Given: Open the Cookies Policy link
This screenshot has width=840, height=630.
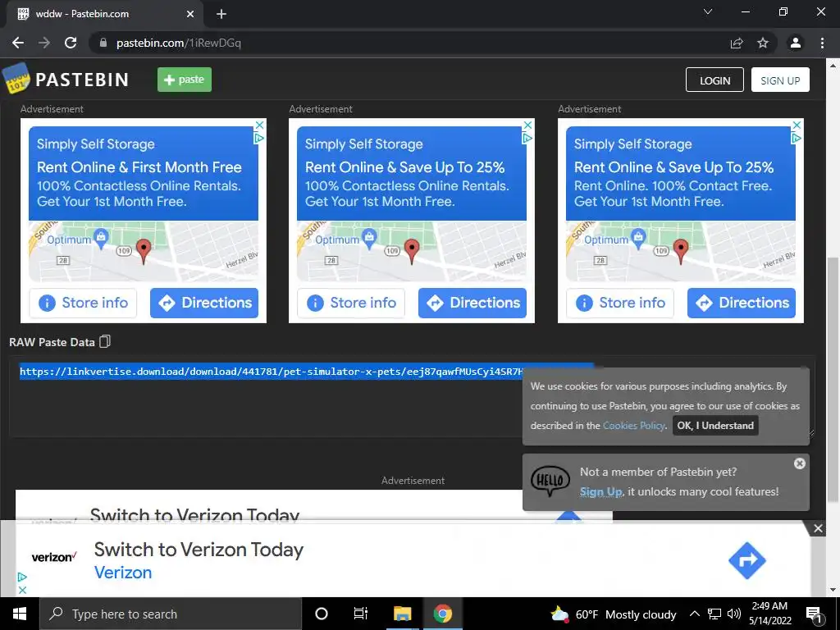Looking at the screenshot, I should pos(634,426).
